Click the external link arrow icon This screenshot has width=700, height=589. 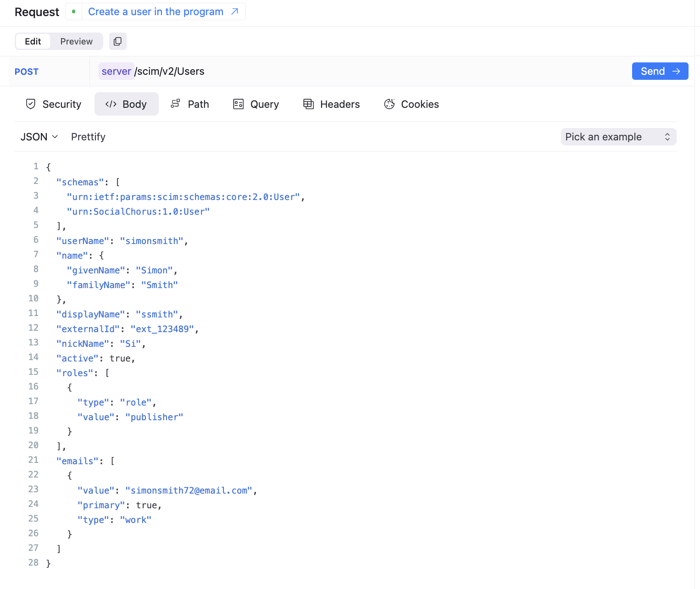coord(235,11)
